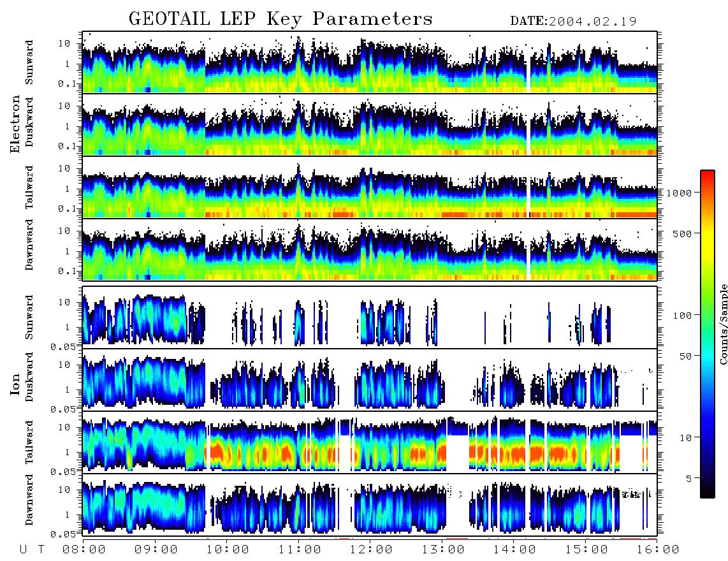Screen dimensions: 728x561
Task: Click the U T time axis label
Action: (x=32, y=550)
